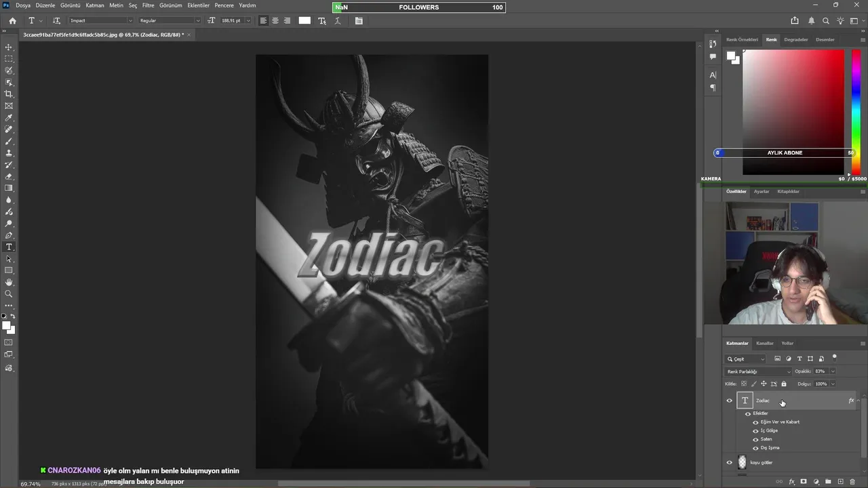Screen dimensions: 868x488
Task: Select the Brush tool
Action: [9, 141]
